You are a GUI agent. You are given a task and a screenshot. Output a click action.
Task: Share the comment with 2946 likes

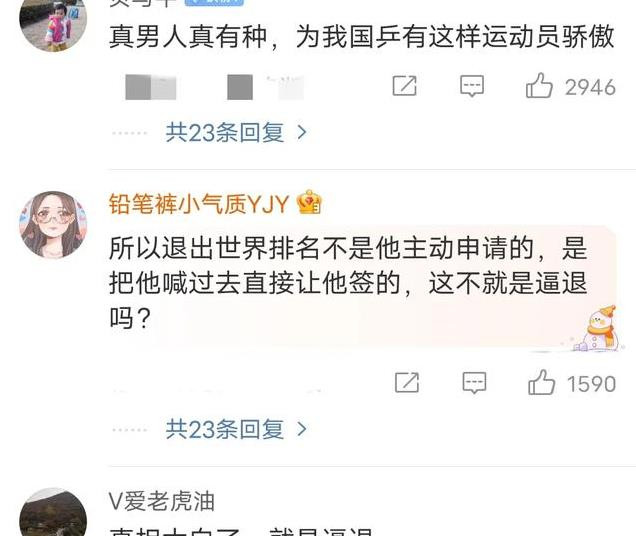[x=404, y=86]
